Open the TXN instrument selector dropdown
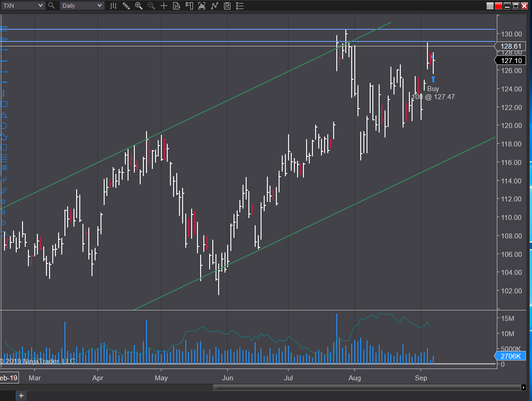 click(x=23, y=5)
